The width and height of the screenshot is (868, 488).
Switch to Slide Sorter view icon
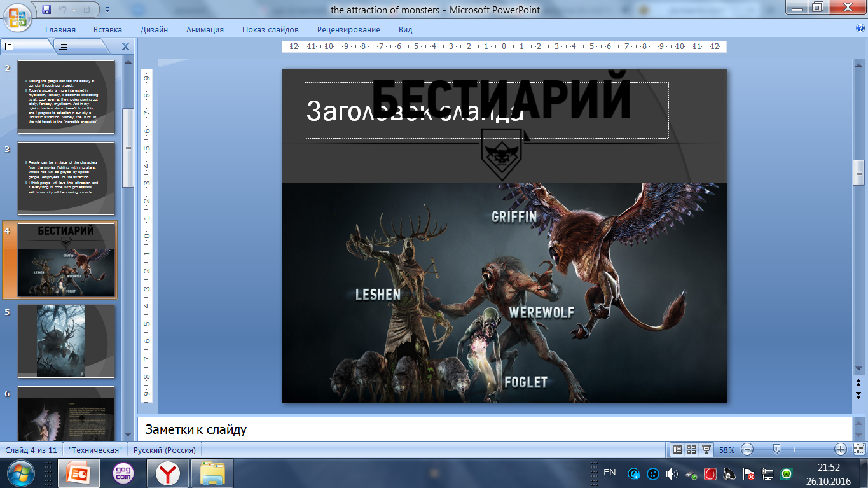tap(692, 450)
